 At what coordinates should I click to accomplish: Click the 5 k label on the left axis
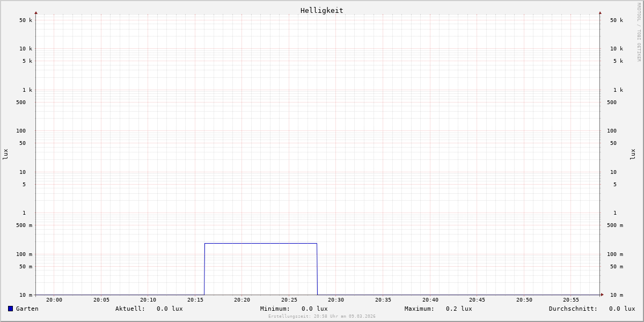(27, 61)
